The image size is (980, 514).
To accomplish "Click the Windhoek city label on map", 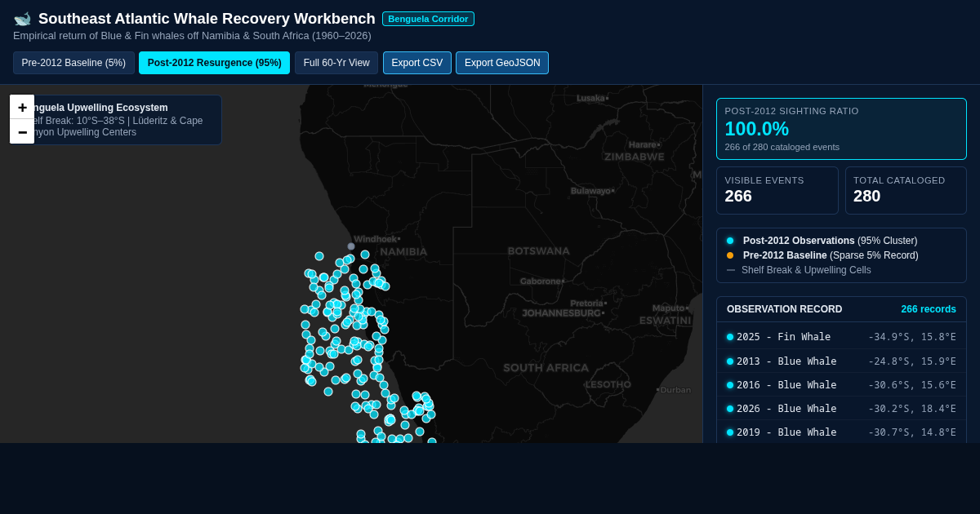I will (x=376, y=239).
